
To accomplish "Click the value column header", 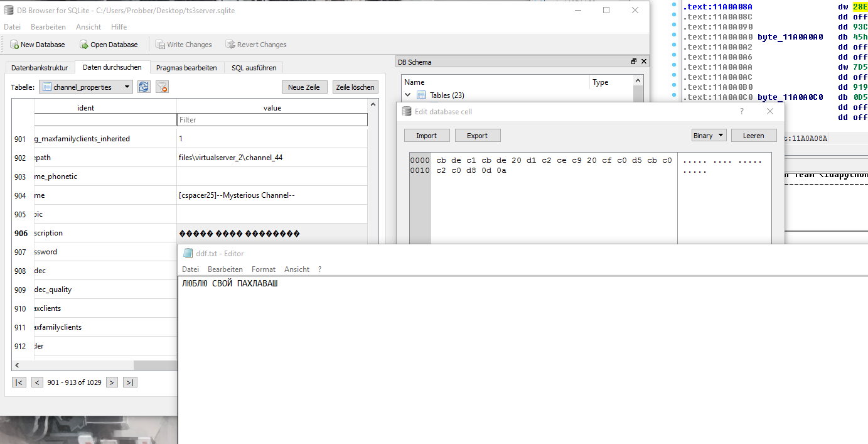I will (x=272, y=107).
